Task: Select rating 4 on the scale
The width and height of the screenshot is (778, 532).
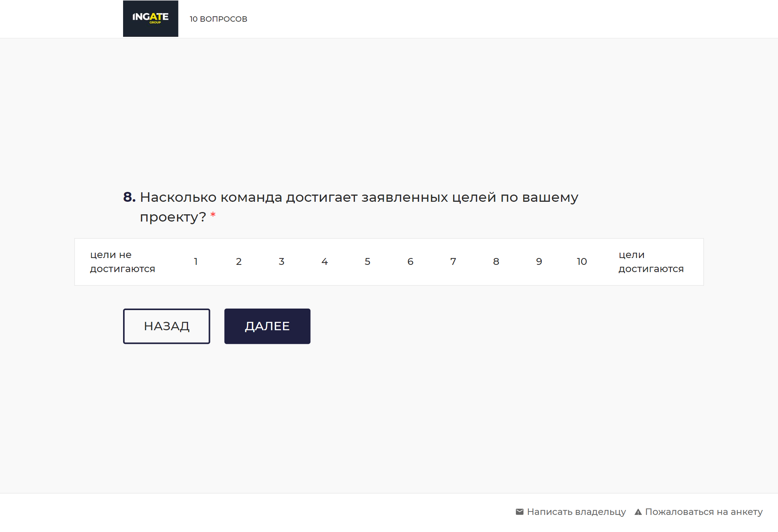Action: point(324,262)
